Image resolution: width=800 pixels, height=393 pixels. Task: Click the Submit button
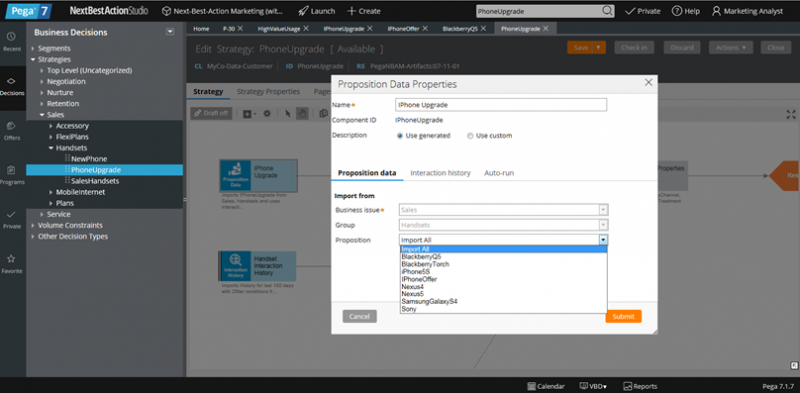(x=623, y=316)
